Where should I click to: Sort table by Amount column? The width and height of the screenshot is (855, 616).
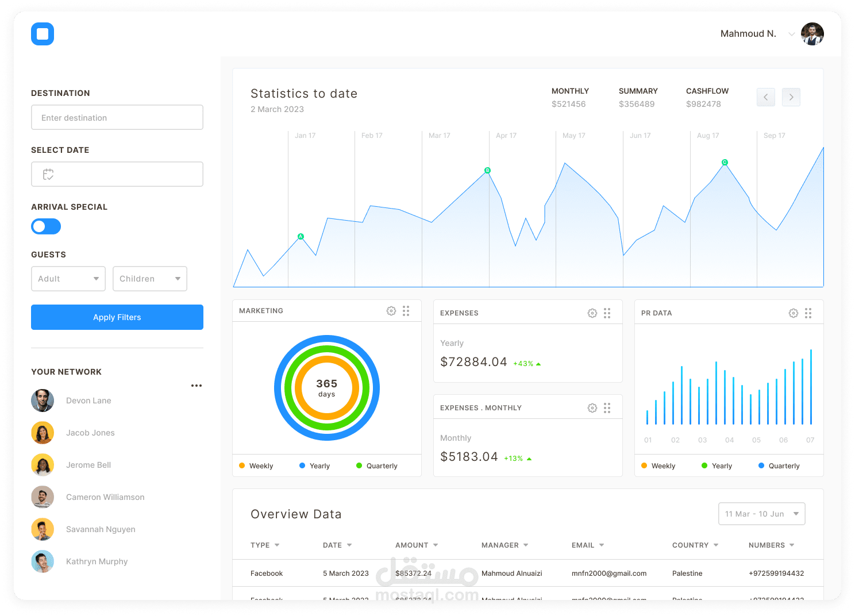click(417, 545)
